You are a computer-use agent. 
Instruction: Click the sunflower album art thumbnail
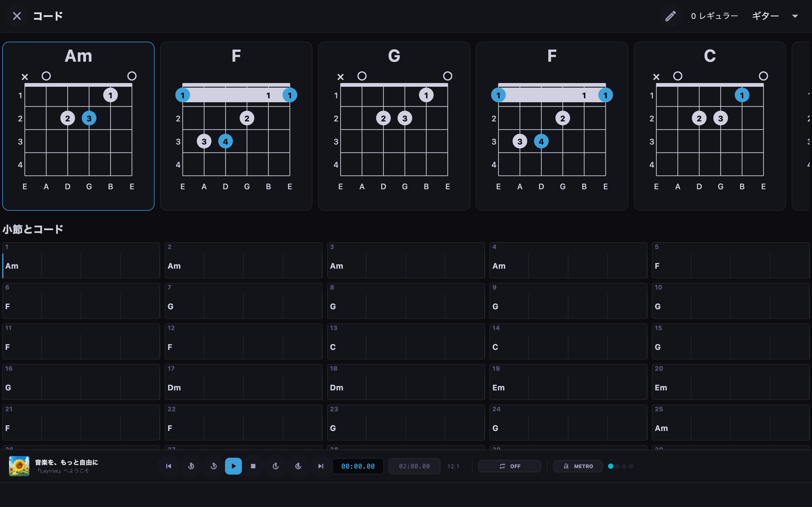pos(19,466)
